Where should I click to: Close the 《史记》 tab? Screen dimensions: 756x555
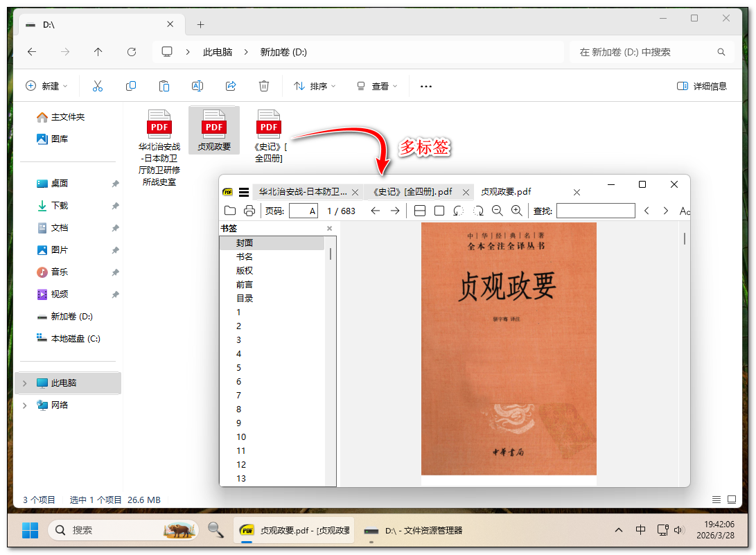(x=466, y=193)
